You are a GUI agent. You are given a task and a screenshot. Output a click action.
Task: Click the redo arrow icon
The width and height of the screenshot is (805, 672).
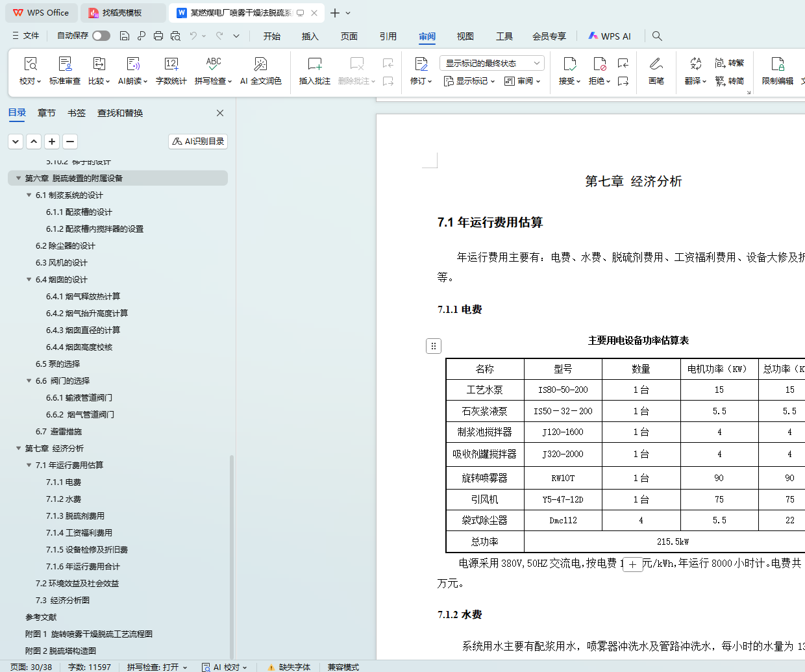pyautogui.click(x=219, y=36)
